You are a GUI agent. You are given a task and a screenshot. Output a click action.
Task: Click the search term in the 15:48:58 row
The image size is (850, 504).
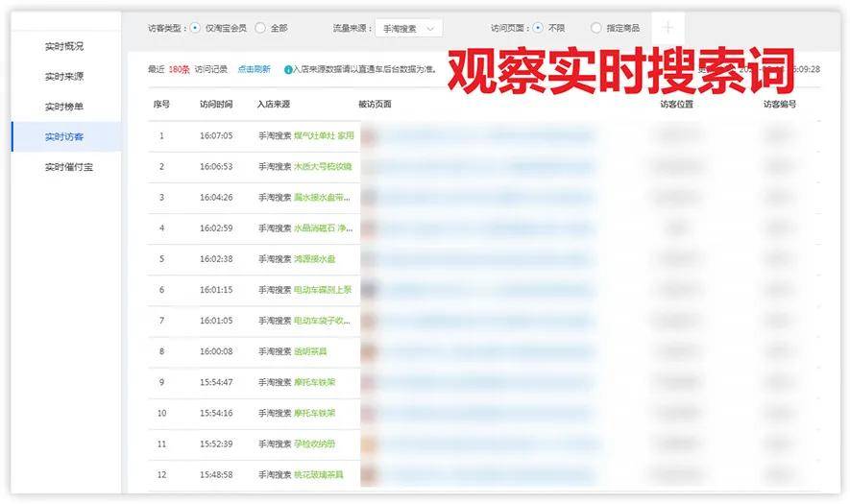(319, 475)
